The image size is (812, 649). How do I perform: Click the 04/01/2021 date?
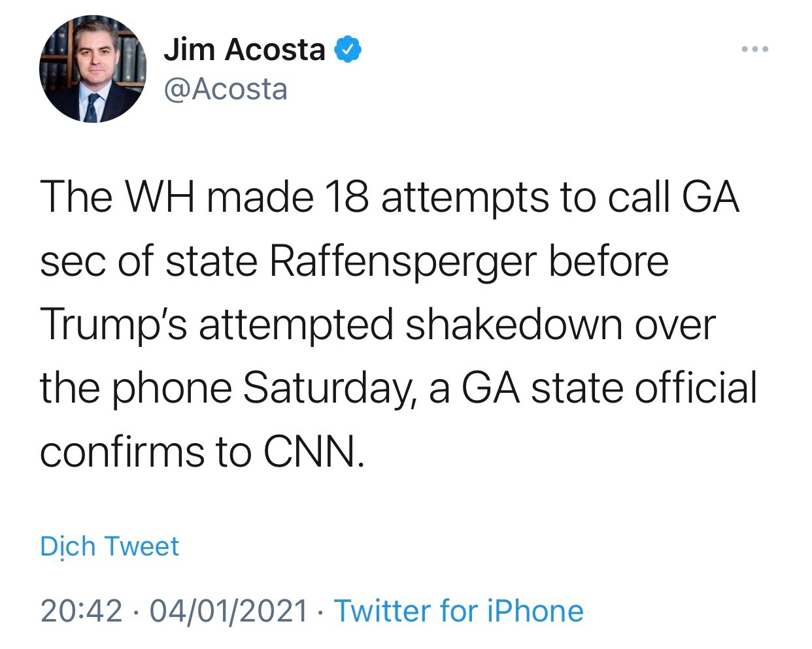[x=228, y=611]
